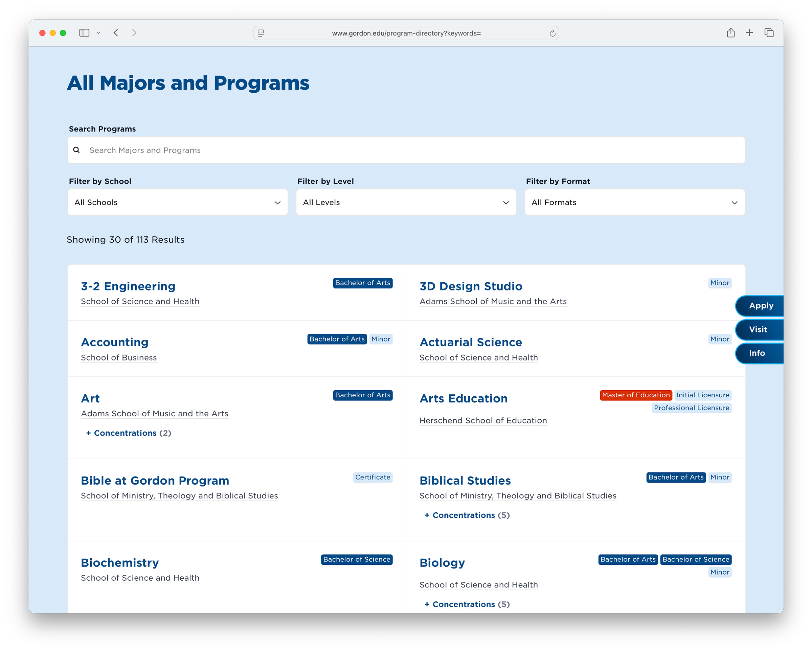Open a new tab with plus icon

(749, 33)
